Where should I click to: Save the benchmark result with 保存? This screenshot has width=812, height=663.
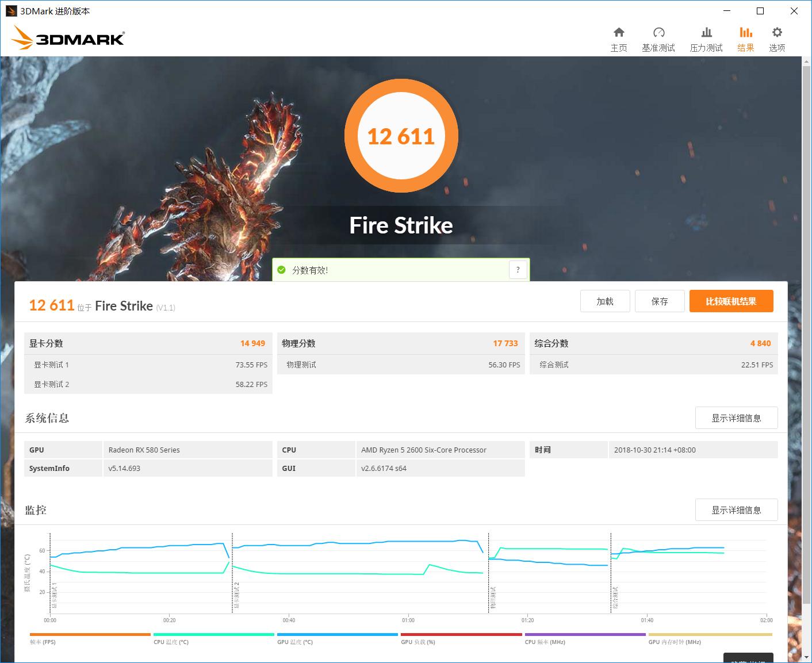(660, 301)
